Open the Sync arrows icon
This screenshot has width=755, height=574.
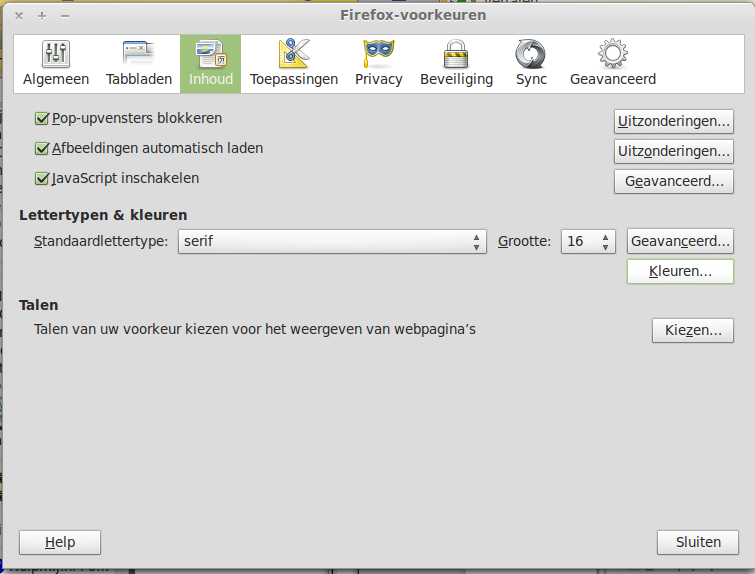pyautogui.click(x=531, y=53)
